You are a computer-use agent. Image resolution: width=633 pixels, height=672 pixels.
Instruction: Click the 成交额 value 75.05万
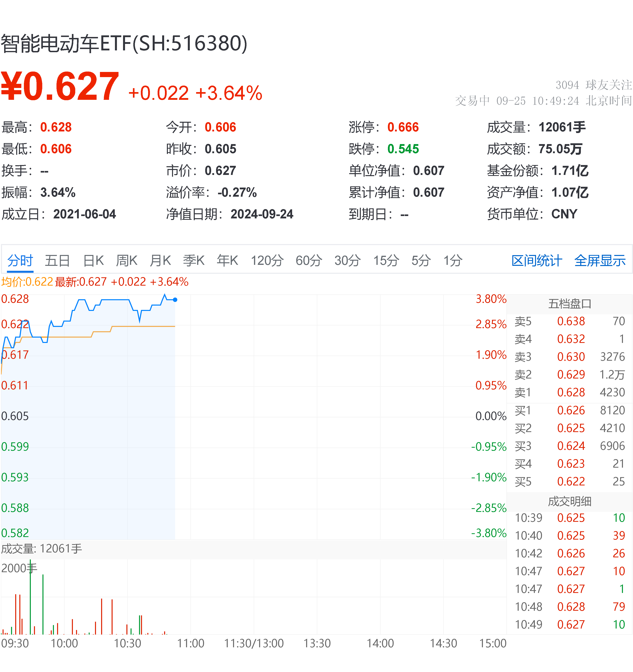(560, 149)
